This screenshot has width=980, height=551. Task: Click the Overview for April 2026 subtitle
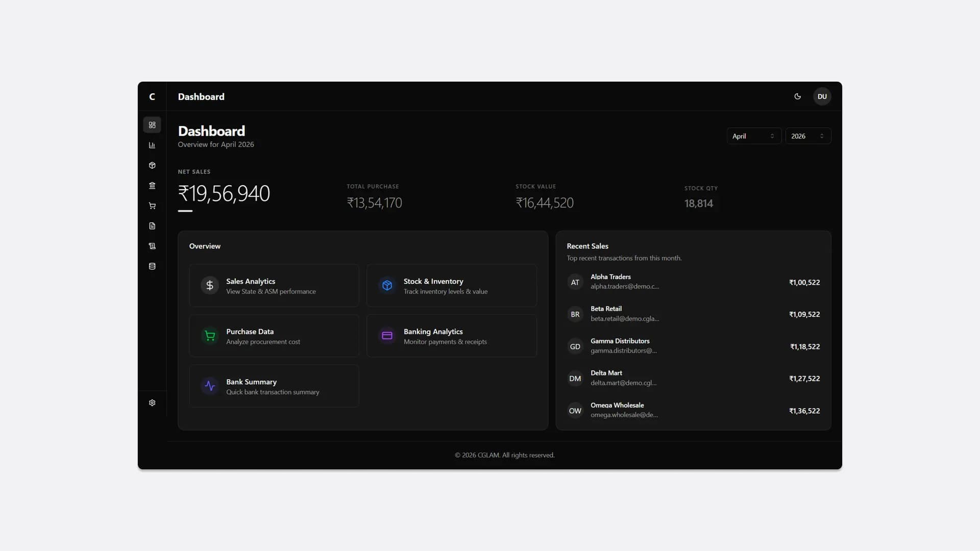pos(216,144)
